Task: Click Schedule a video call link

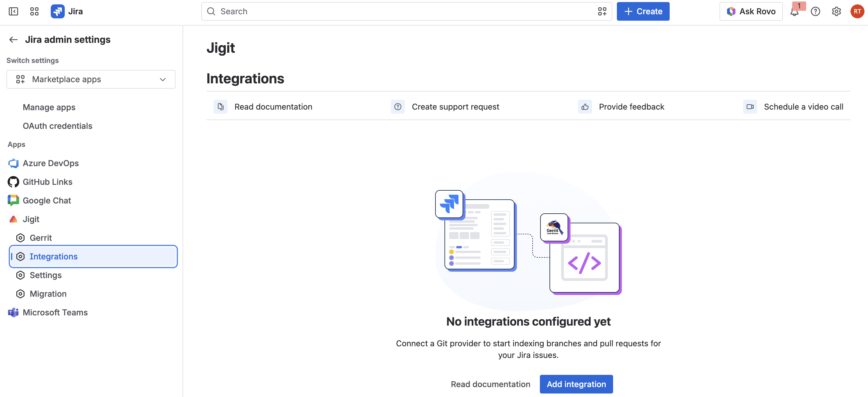Action: [x=803, y=107]
